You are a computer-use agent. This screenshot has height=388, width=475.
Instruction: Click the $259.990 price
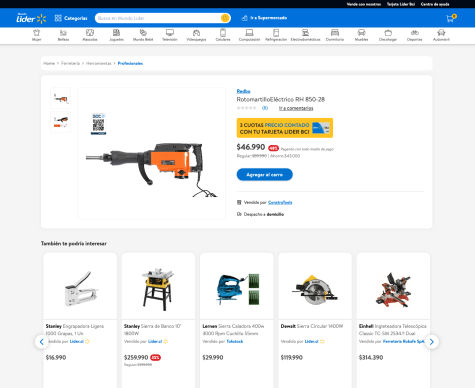[136, 357]
